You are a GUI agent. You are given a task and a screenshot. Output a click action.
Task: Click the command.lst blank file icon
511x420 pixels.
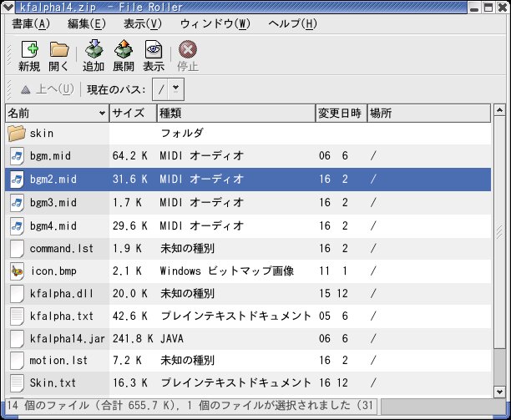17,249
